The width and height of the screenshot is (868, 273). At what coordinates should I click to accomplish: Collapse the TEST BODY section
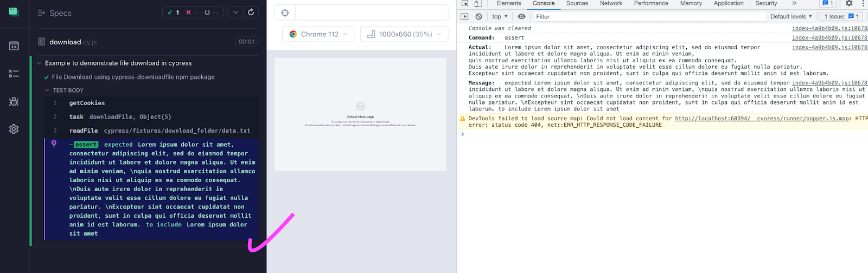pyautogui.click(x=47, y=90)
